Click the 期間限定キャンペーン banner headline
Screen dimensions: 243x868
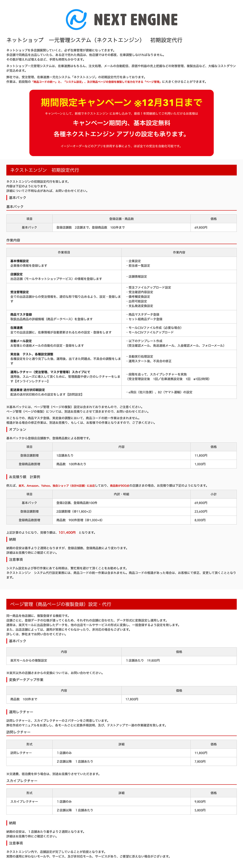(x=121, y=102)
